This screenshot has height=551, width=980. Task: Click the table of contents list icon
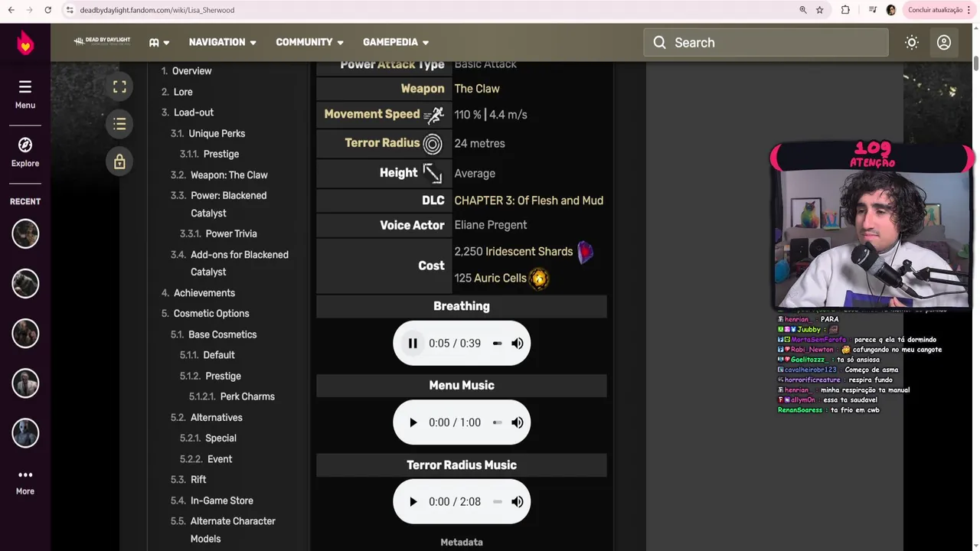119,124
